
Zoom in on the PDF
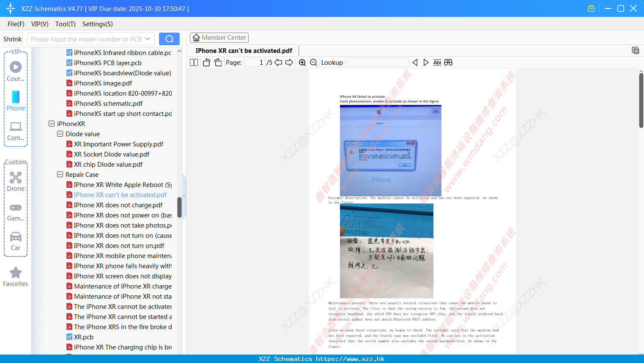(302, 62)
